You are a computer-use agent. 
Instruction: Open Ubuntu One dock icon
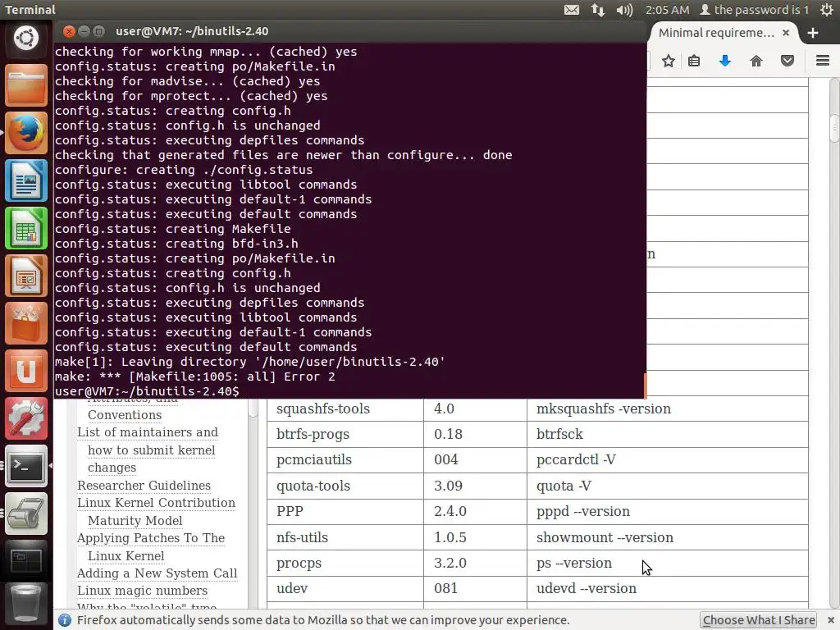(25, 372)
